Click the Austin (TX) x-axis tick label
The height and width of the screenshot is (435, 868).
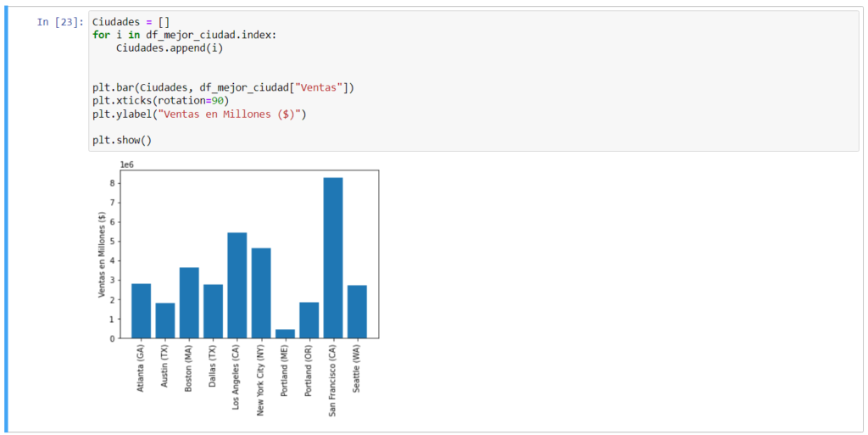(165, 366)
